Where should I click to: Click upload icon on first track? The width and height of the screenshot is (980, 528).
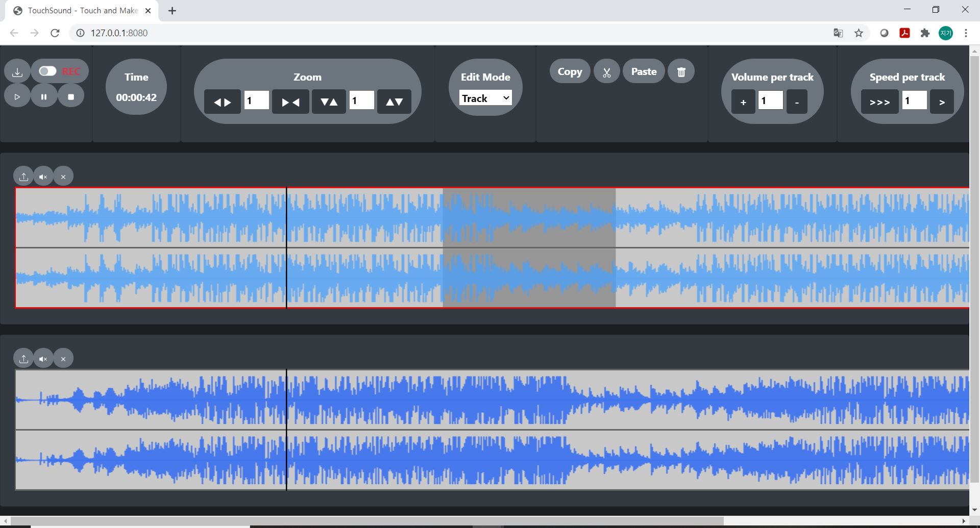[x=23, y=177]
